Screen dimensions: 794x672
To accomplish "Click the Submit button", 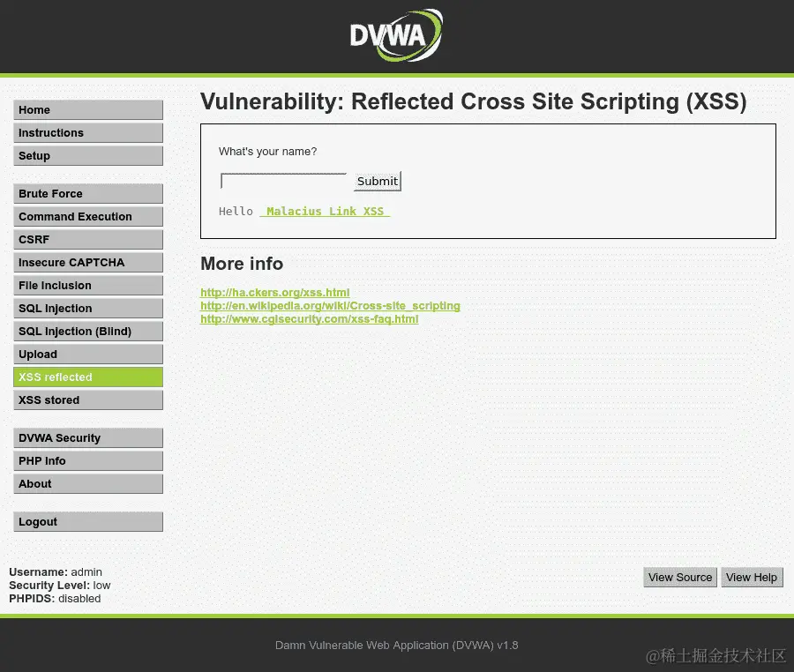I will [378, 181].
